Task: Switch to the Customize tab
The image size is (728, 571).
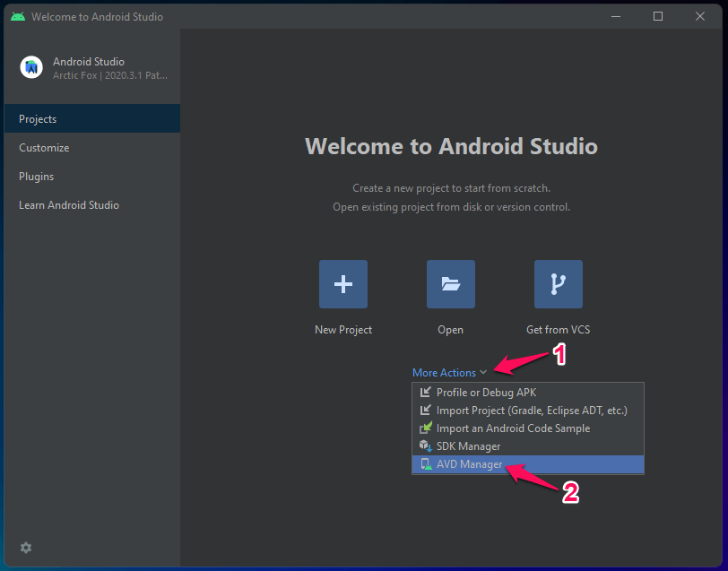Action: click(x=92, y=148)
